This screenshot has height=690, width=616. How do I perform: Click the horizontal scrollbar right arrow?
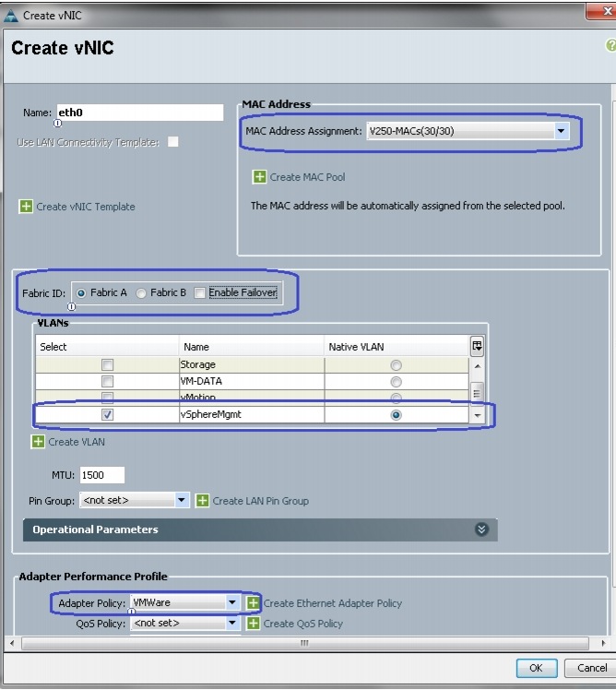click(603, 643)
